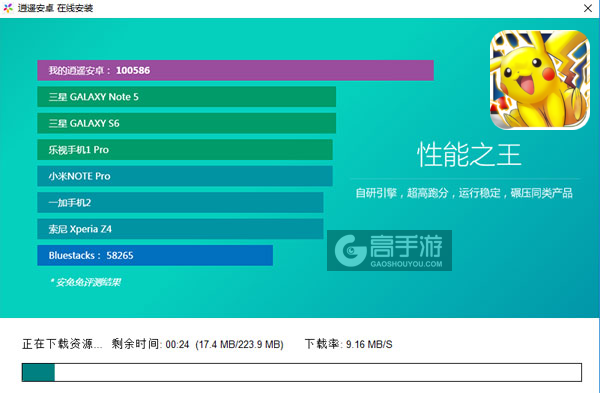Click the 下载率 9.16 MB/S readout
600x393 pixels.
click(x=349, y=344)
